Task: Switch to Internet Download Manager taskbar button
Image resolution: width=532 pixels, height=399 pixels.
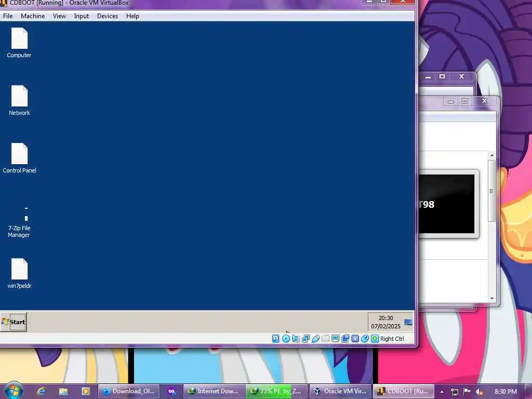Action: click(x=214, y=391)
